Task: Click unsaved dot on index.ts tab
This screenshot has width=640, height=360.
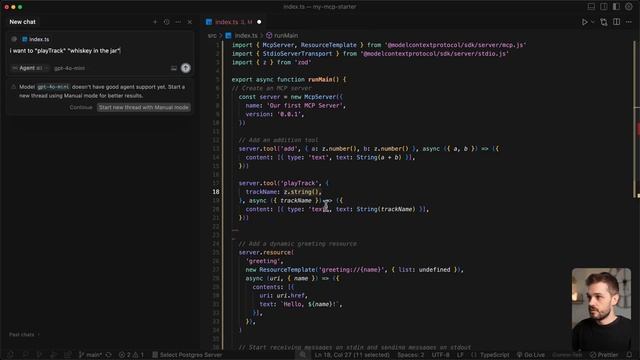Action: tap(259, 22)
